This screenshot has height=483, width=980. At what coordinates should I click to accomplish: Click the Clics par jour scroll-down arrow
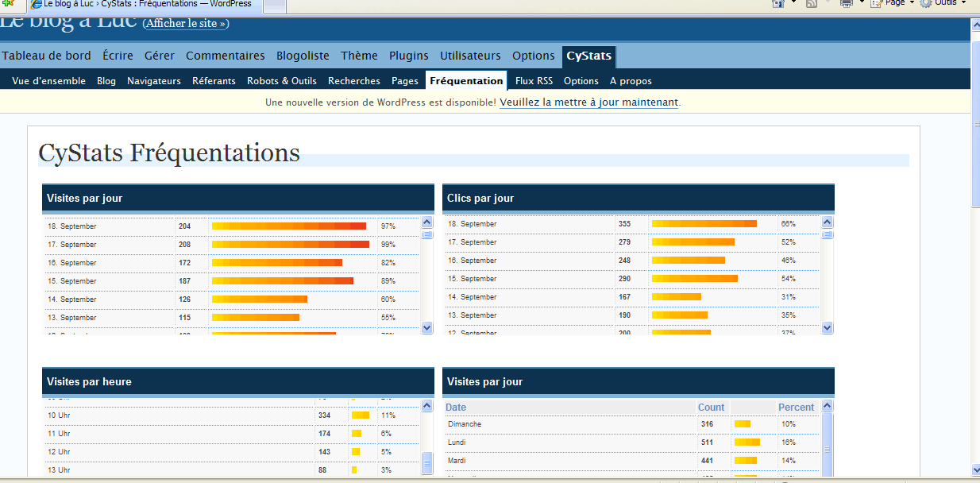click(x=828, y=327)
